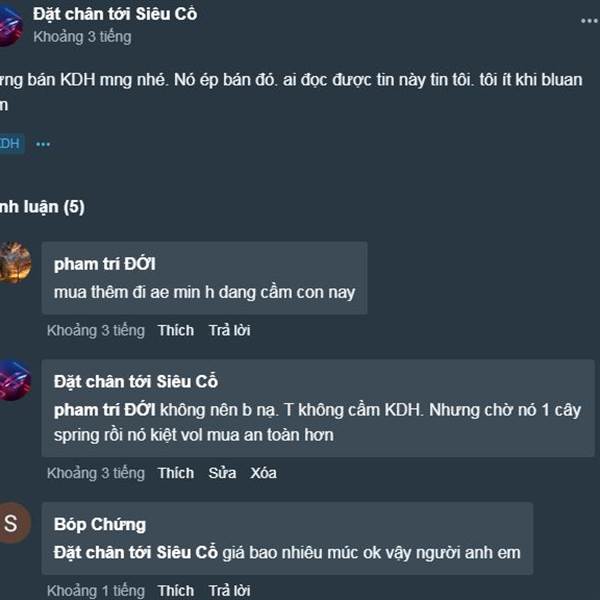Reply to Bóp Chứng's comment
Screen dimensions: 600x600
(x=229, y=591)
